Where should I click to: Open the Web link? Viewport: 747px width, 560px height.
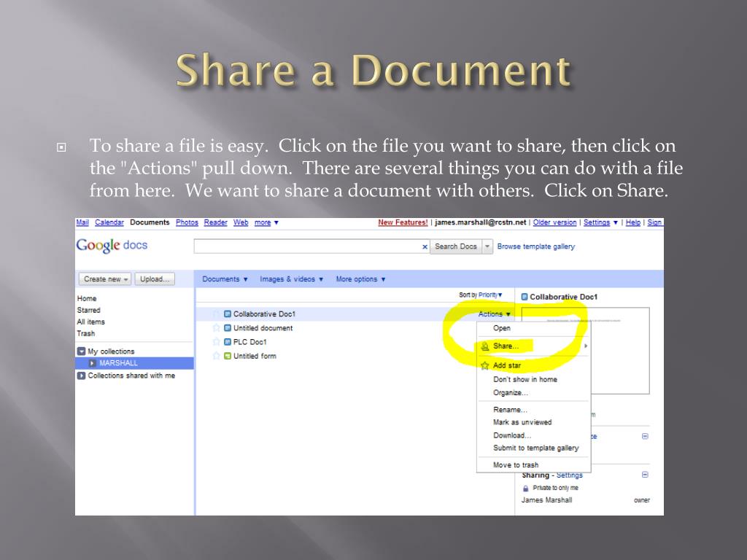click(x=241, y=222)
